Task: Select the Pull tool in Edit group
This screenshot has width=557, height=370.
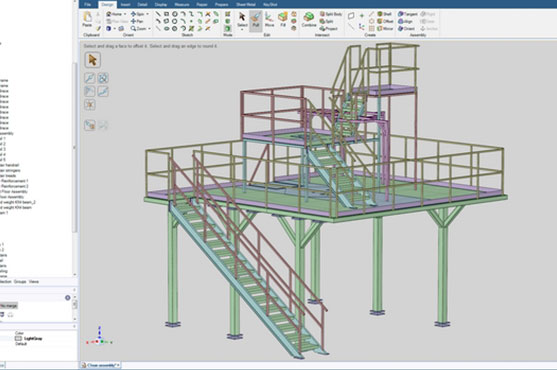Action: (255, 21)
